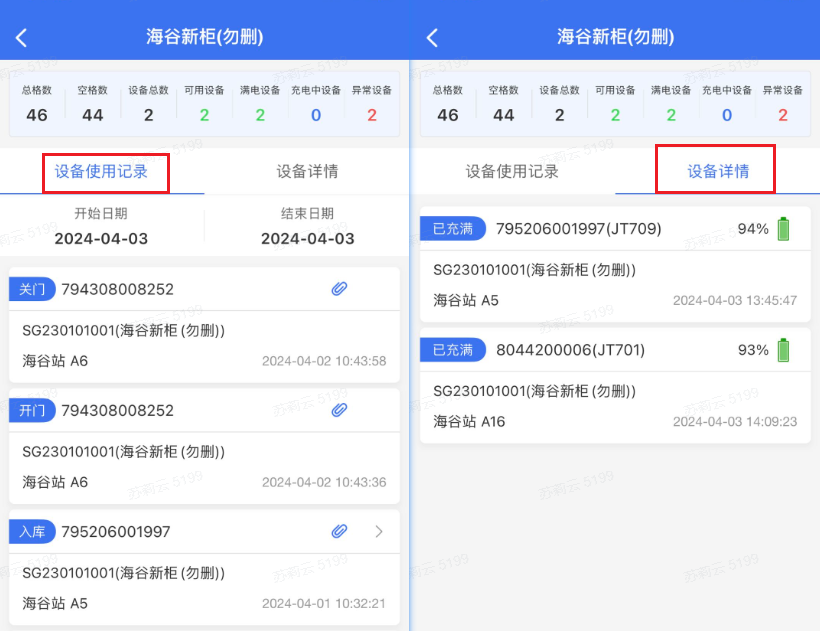The height and width of the screenshot is (631, 820).
Task: Tap the back arrow on the right screen
Action: click(x=432, y=38)
